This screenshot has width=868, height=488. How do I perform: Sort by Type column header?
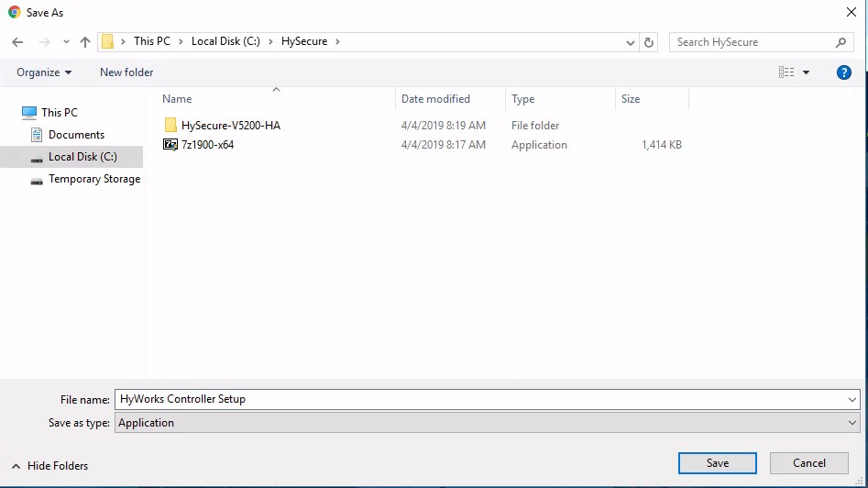pyautogui.click(x=522, y=99)
